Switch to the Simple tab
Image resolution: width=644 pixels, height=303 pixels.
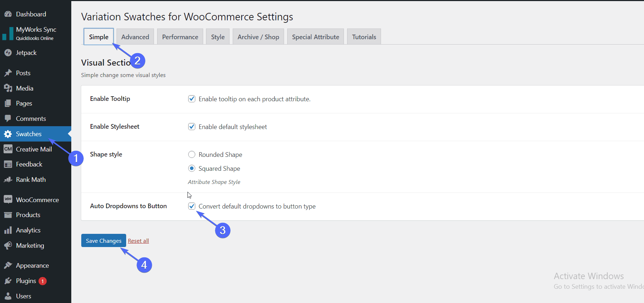pos(99,37)
